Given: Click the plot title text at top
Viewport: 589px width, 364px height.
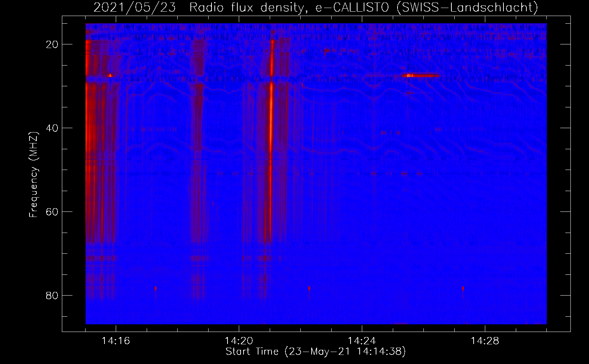Looking at the screenshot, I should click(x=316, y=7).
